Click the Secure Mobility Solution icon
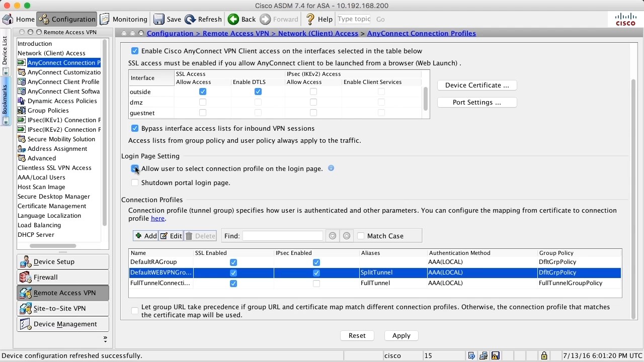Image resolution: width=644 pixels, height=362 pixels. tap(22, 139)
